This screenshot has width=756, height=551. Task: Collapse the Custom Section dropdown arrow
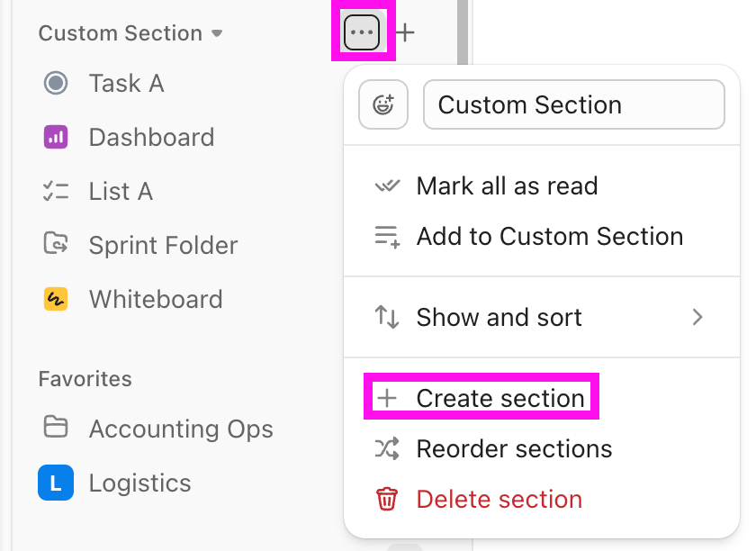coord(218,33)
